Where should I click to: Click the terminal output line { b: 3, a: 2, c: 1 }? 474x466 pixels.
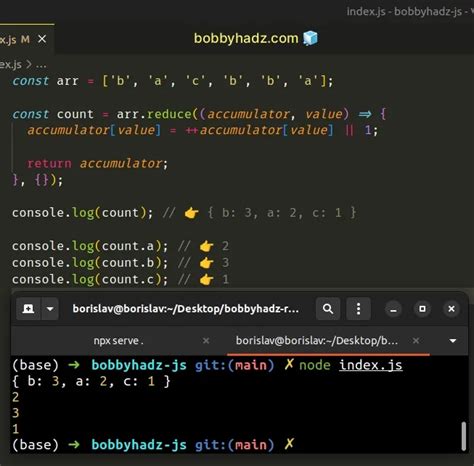point(91,381)
